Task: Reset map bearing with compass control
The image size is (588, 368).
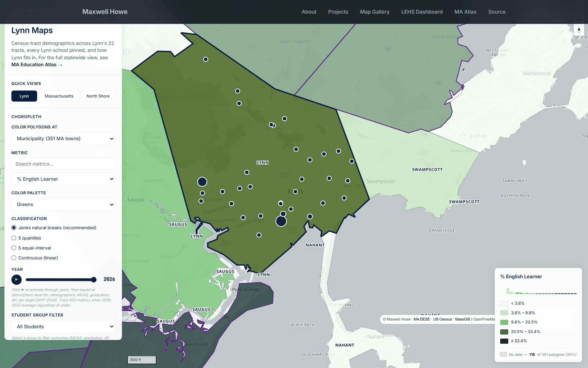Action: 579,30
